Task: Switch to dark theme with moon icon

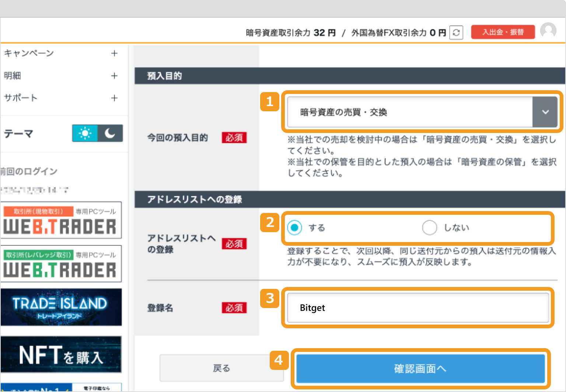Action: (x=110, y=133)
